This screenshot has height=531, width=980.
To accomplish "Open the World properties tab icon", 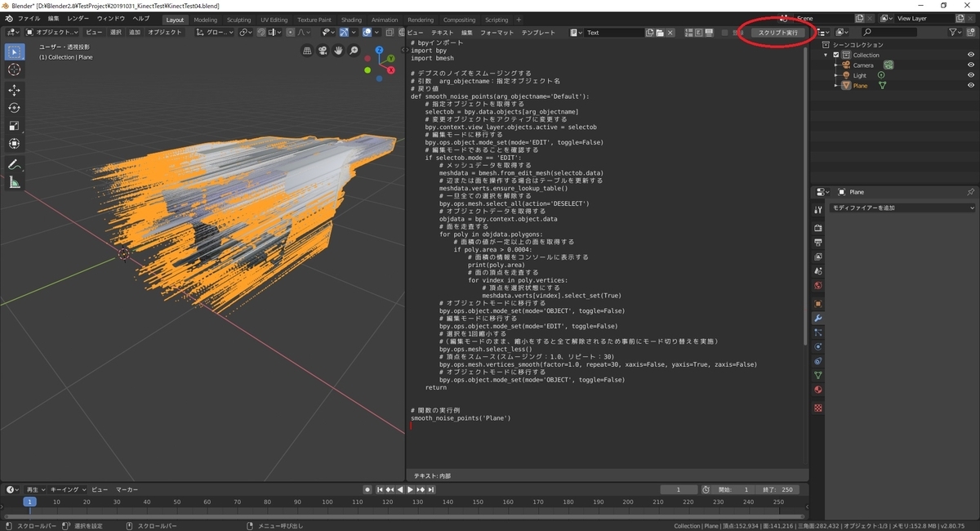I will tap(818, 286).
